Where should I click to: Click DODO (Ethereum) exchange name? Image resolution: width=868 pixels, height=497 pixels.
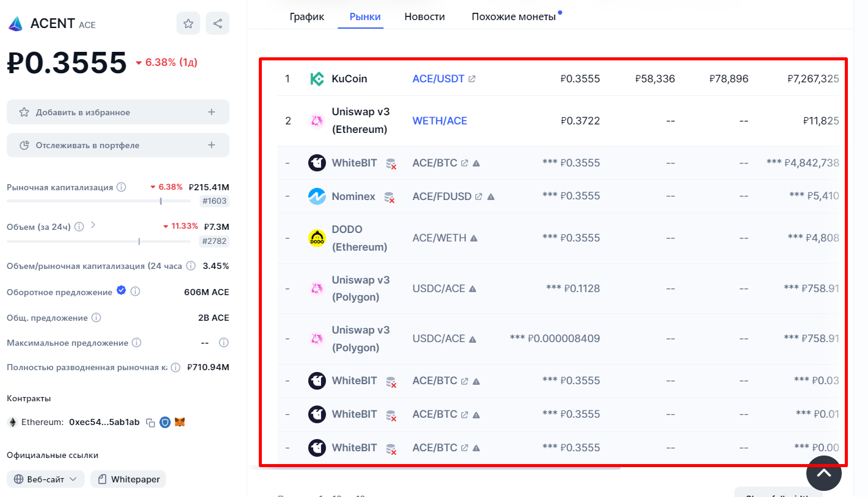[360, 238]
